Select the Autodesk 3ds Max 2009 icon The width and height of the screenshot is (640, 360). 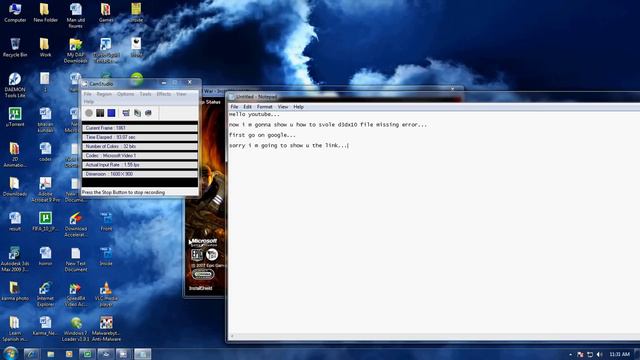pyautogui.click(x=15, y=260)
